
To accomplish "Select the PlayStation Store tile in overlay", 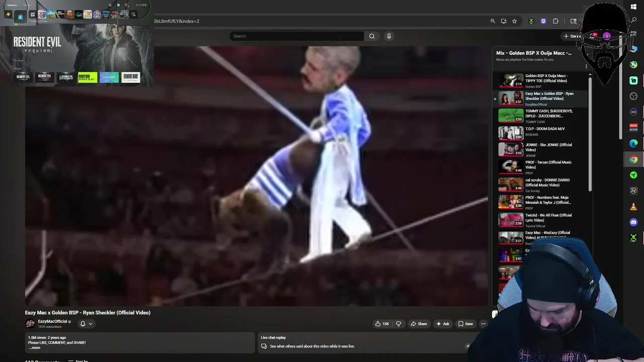I will tap(20, 17).
